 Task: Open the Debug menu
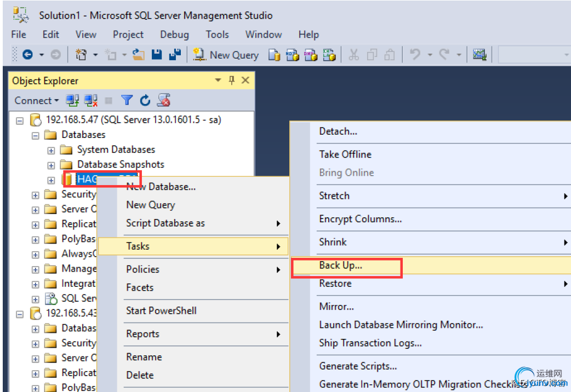tap(174, 34)
